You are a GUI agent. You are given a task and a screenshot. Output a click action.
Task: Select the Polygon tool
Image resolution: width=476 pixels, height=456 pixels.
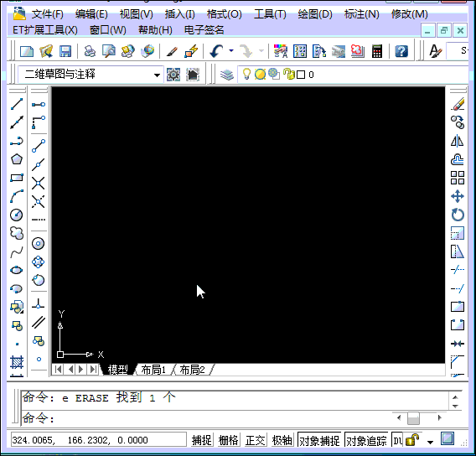pyautogui.click(x=17, y=159)
